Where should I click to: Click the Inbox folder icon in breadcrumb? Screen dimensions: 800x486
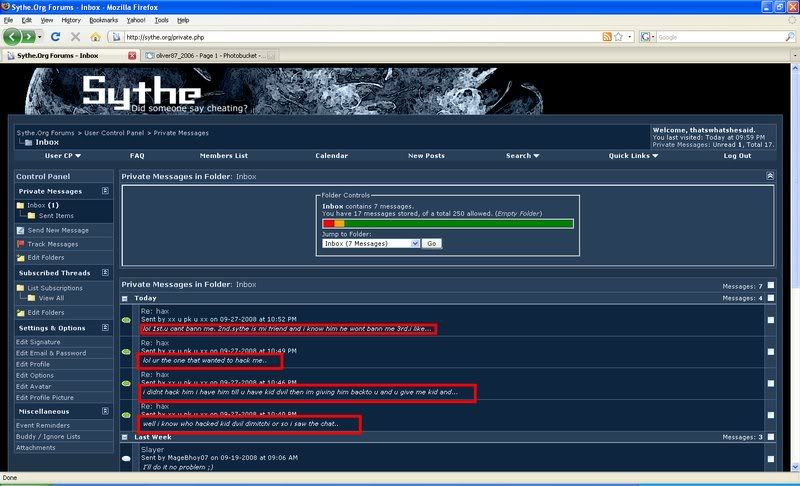[x=28, y=142]
